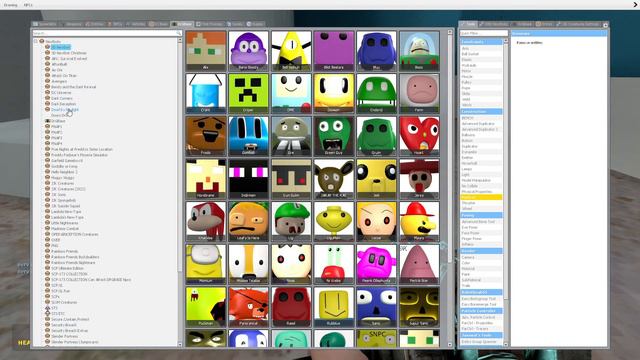The image size is (640, 360).
Task: Open the Dark Deception category
Action: pyautogui.click(x=63, y=104)
